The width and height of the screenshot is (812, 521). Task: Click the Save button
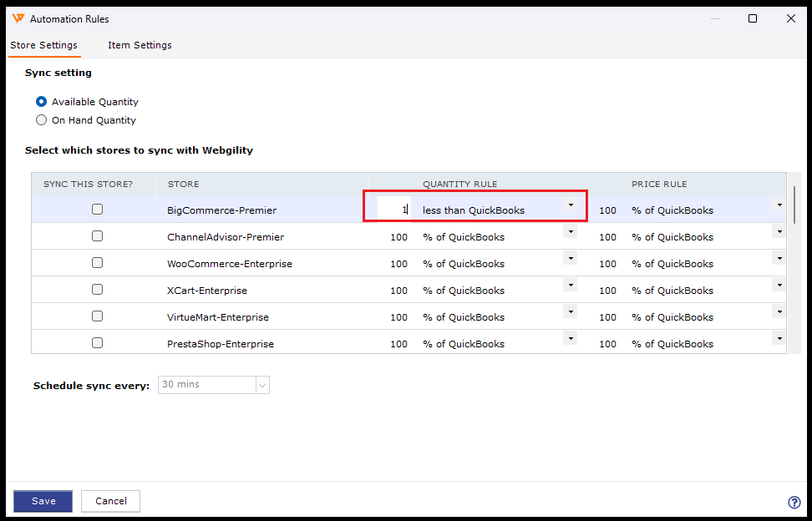click(x=43, y=501)
